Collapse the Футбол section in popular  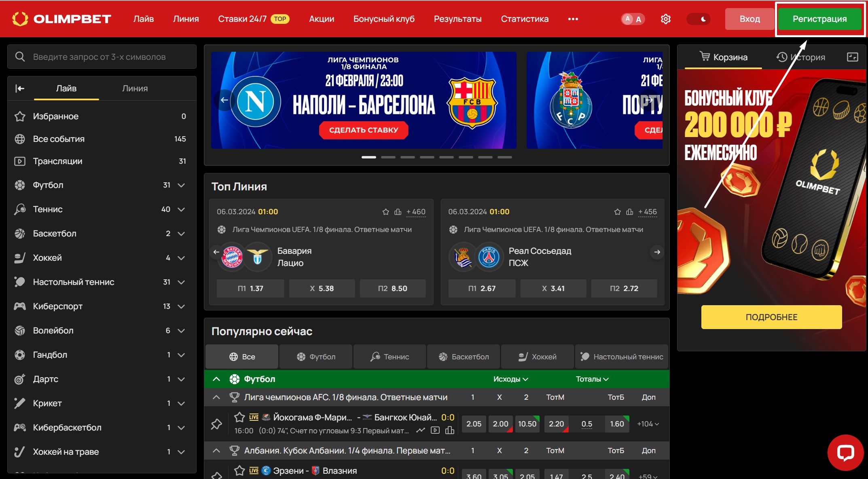tap(216, 379)
